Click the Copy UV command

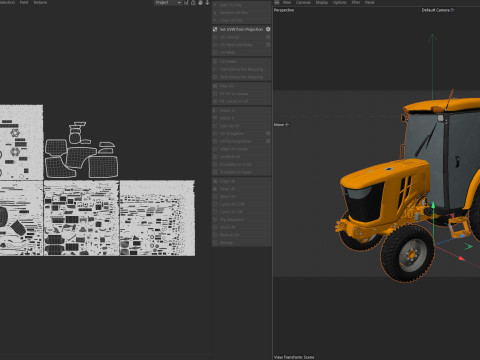242,181
